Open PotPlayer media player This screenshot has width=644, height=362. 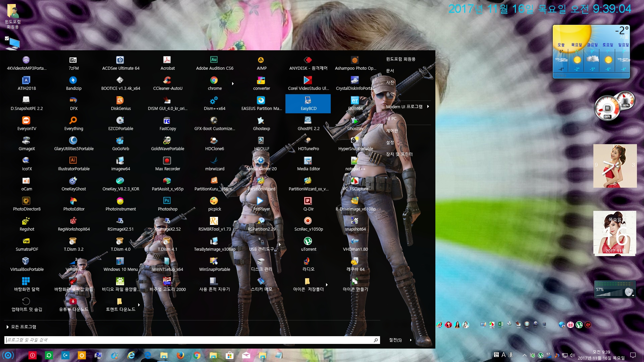pyautogui.click(x=261, y=204)
